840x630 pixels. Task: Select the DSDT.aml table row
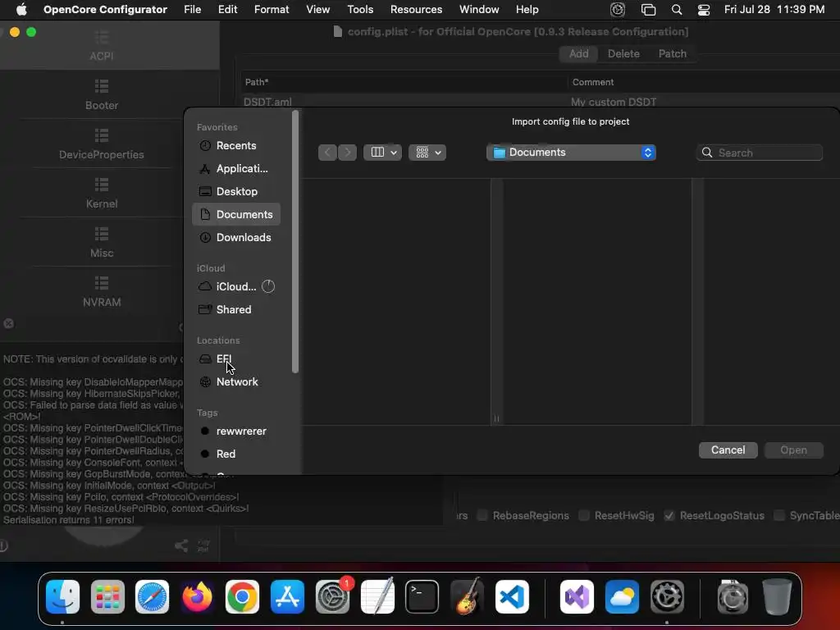click(x=540, y=102)
